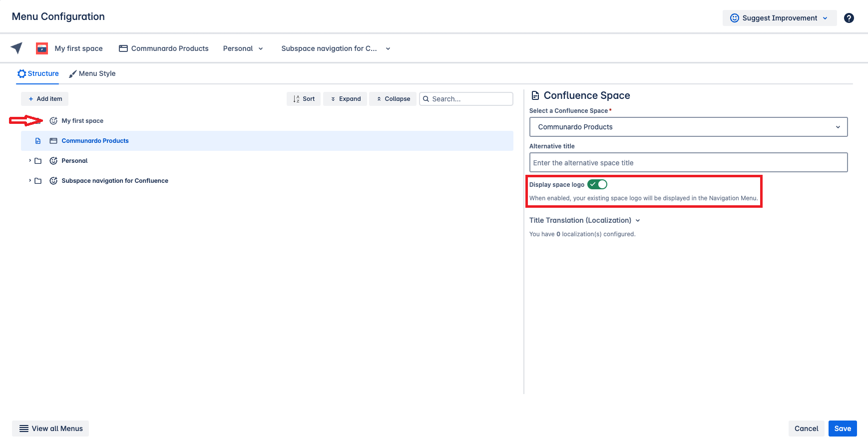The height and width of the screenshot is (446, 868).
Task: Open the help question mark icon
Action: coord(849,18)
